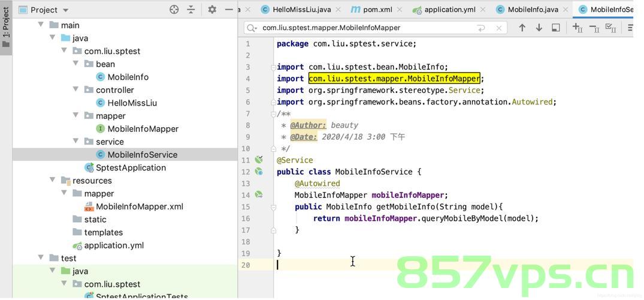The width and height of the screenshot is (644, 300).
Task: Select HelloMissLiu class in project tree
Action: (132, 103)
